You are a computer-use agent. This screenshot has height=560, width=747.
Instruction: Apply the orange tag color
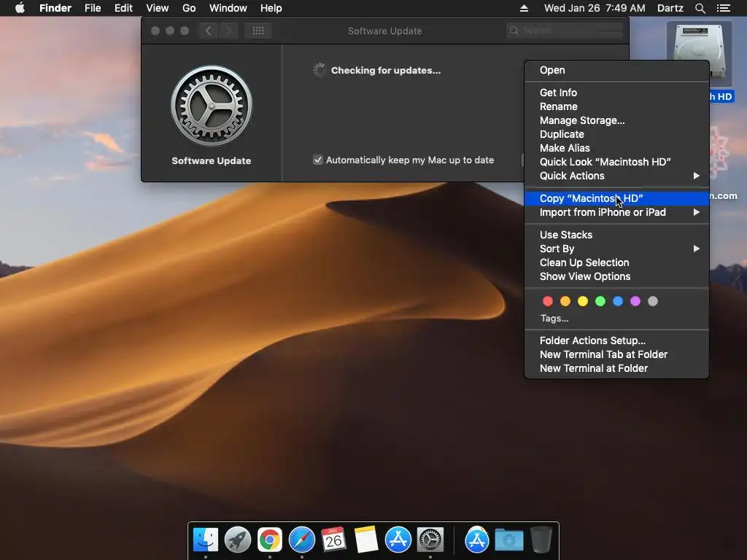coord(565,301)
